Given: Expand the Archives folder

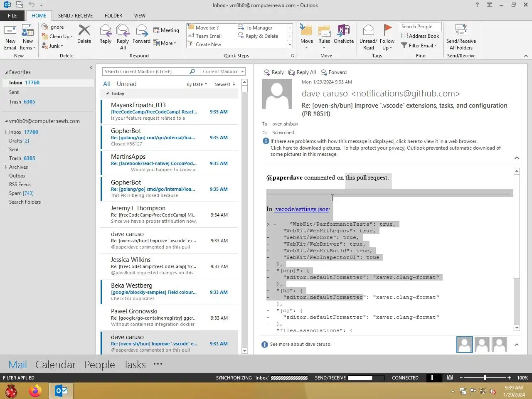Looking at the screenshot, I should 6,167.
